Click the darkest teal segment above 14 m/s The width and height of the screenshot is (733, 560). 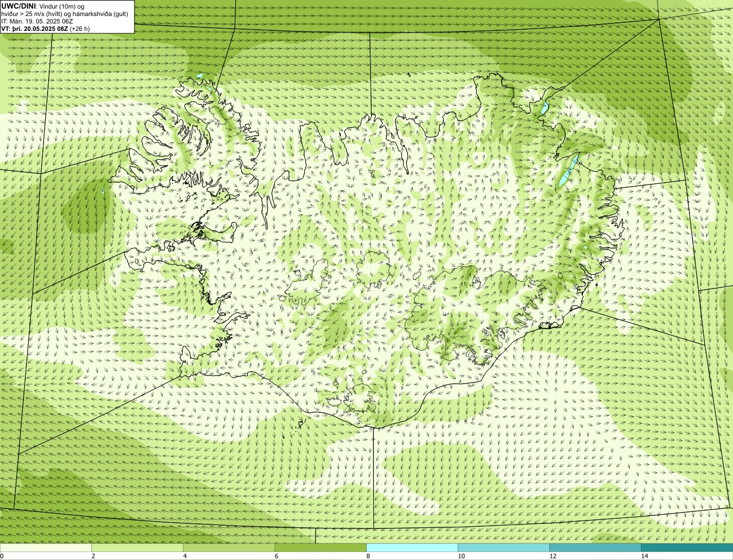pyautogui.click(x=687, y=547)
